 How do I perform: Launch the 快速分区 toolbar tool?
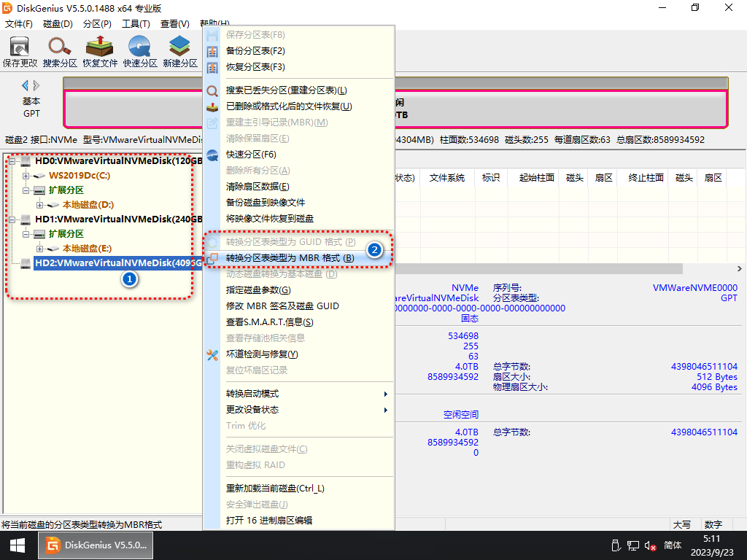(x=140, y=47)
